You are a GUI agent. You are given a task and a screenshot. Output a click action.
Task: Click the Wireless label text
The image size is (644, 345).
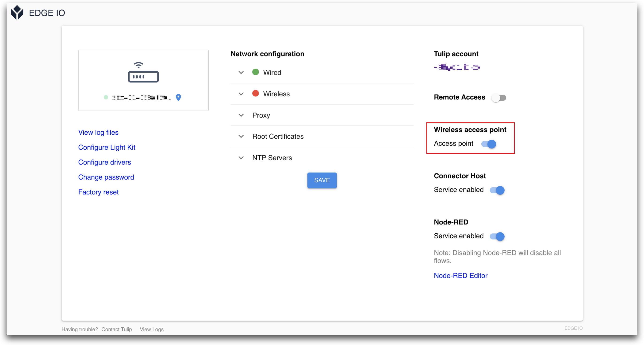point(276,94)
